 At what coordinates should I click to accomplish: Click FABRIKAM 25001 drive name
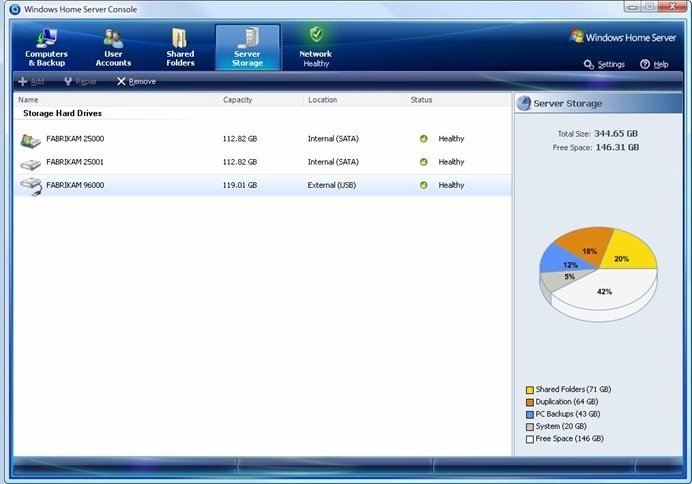[x=75, y=162]
